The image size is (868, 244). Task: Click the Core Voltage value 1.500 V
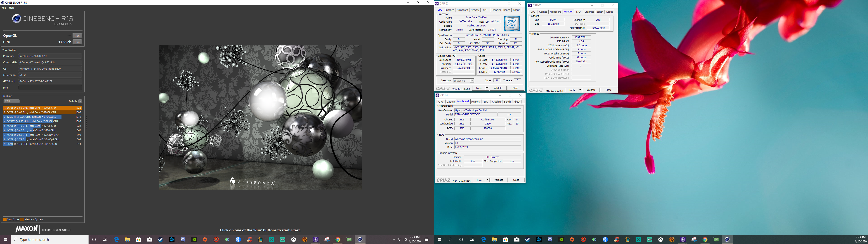(492, 30)
